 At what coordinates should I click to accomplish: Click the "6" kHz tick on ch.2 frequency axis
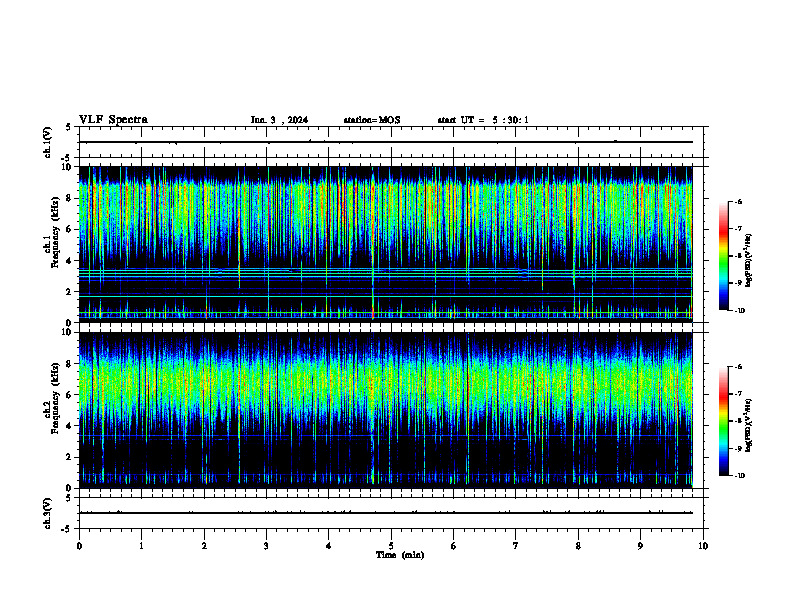[70, 394]
